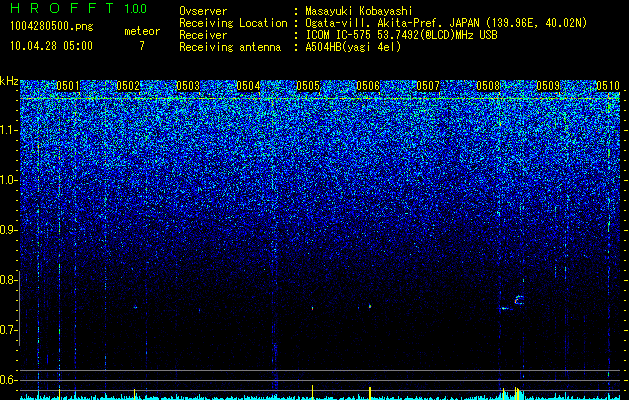Click the "Ovserver" field label
This screenshot has height=400, width=629.
click(203, 11)
